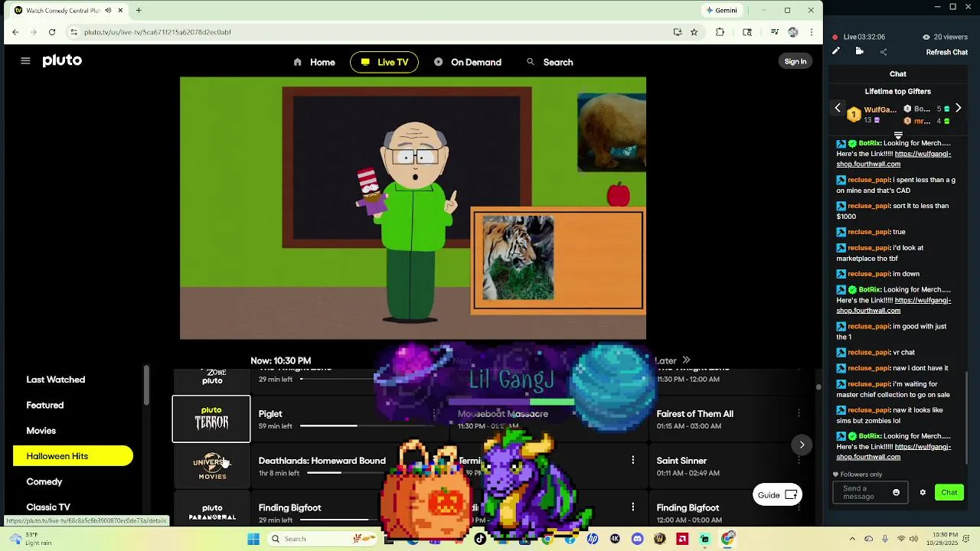Click the Pluto logo

pyautogui.click(x=62, y=61)
